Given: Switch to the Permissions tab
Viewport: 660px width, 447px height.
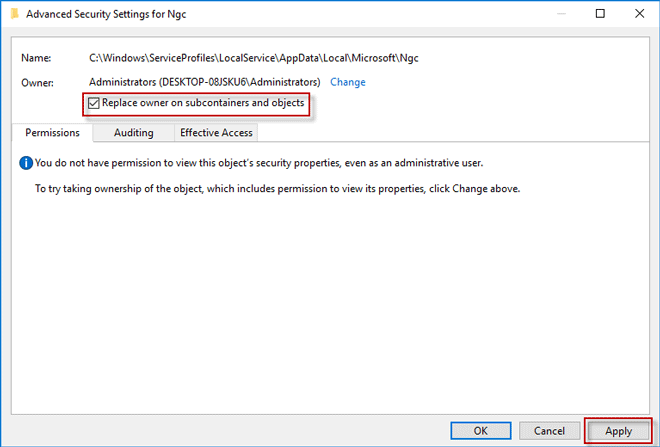Looking at the screenshot, I should (52, 132).
